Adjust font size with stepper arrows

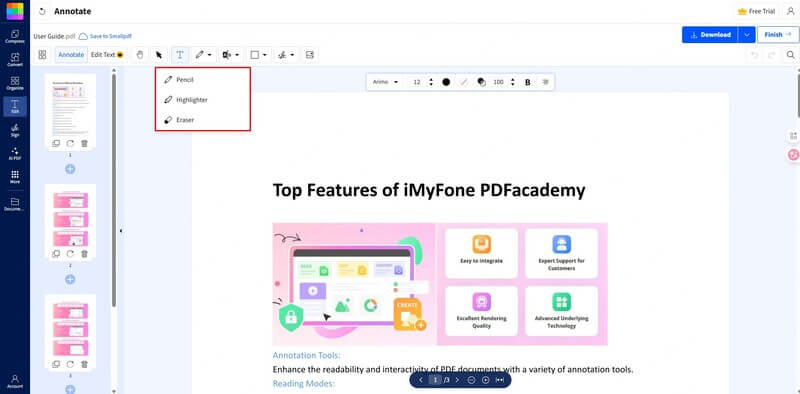click(431, 82)
